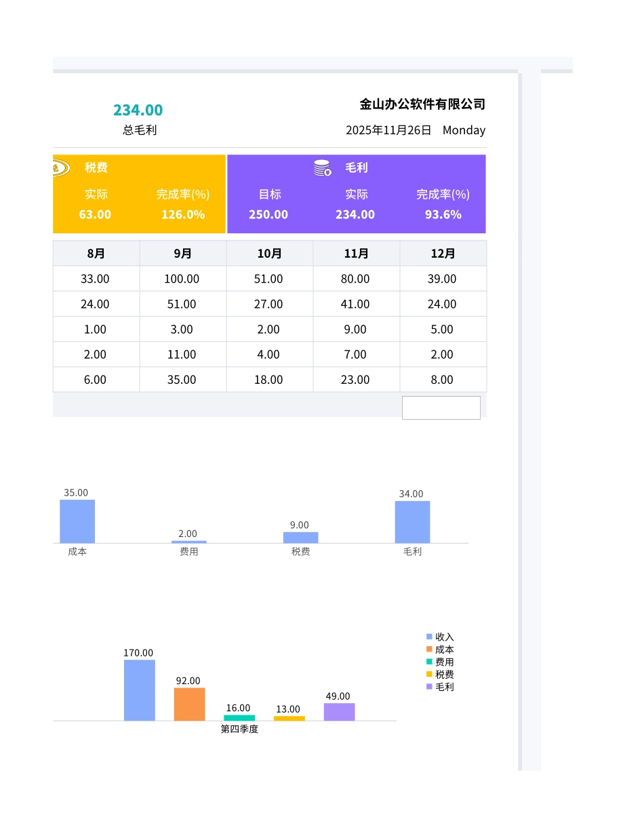Pick the purple 毛利 legend marker

pos(429,687)
